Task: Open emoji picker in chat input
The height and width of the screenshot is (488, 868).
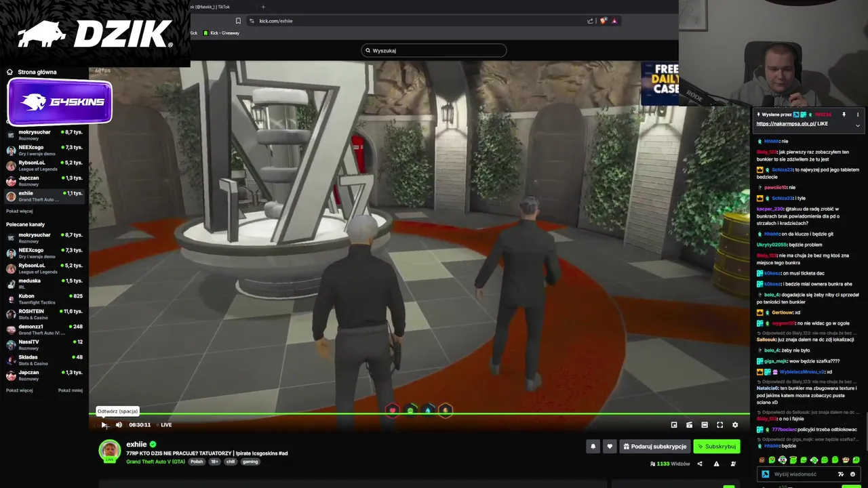Action: [x=853, y=474]
